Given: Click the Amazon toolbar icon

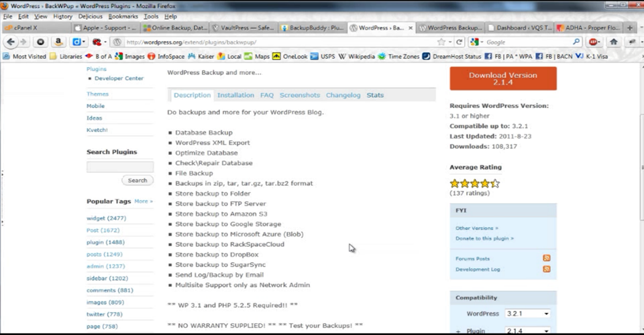Looking at the screenshot, I should pos(58,42).
